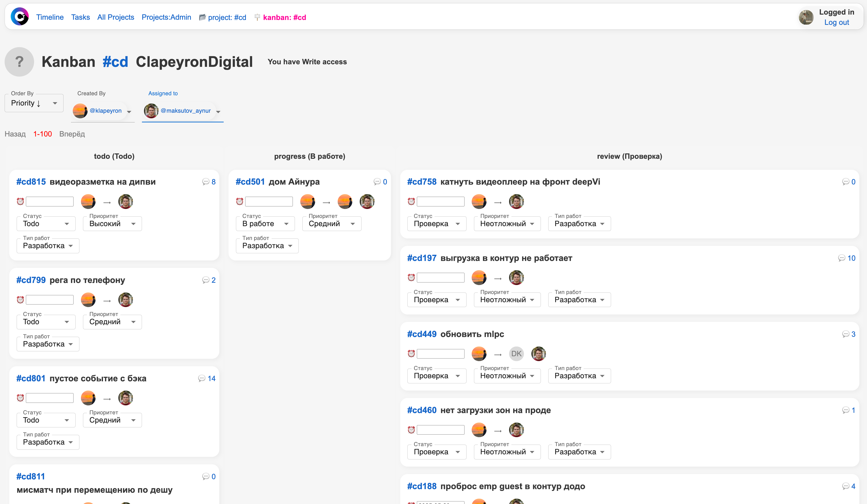Open the All Projects nav item
This screenshot has width=867, height=504.
(x=116, y=17)
